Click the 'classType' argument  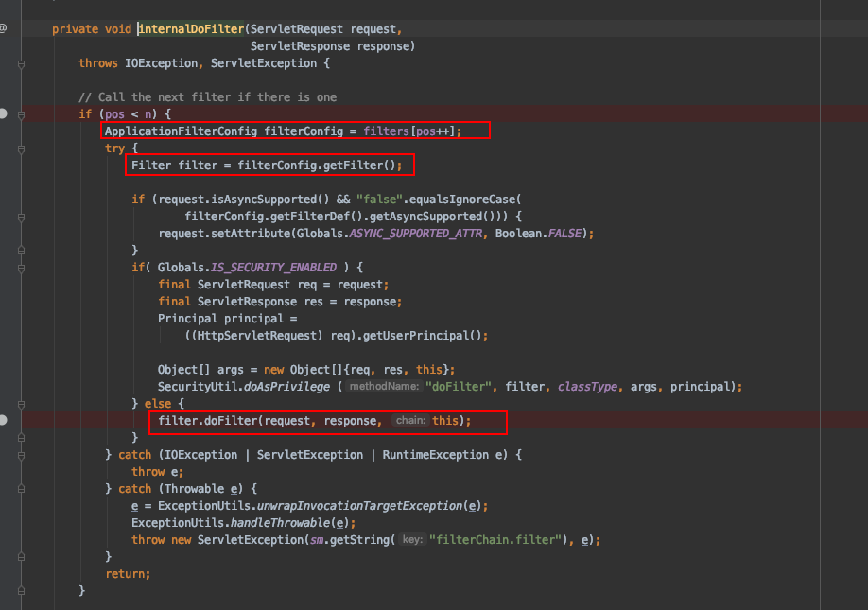(587, 387)
